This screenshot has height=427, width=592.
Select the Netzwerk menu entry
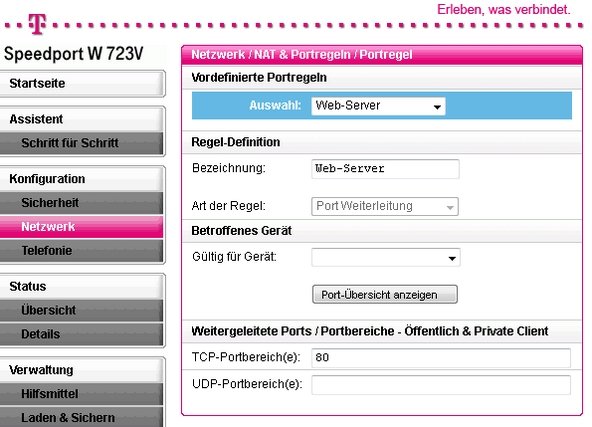(x=82, y=227)
